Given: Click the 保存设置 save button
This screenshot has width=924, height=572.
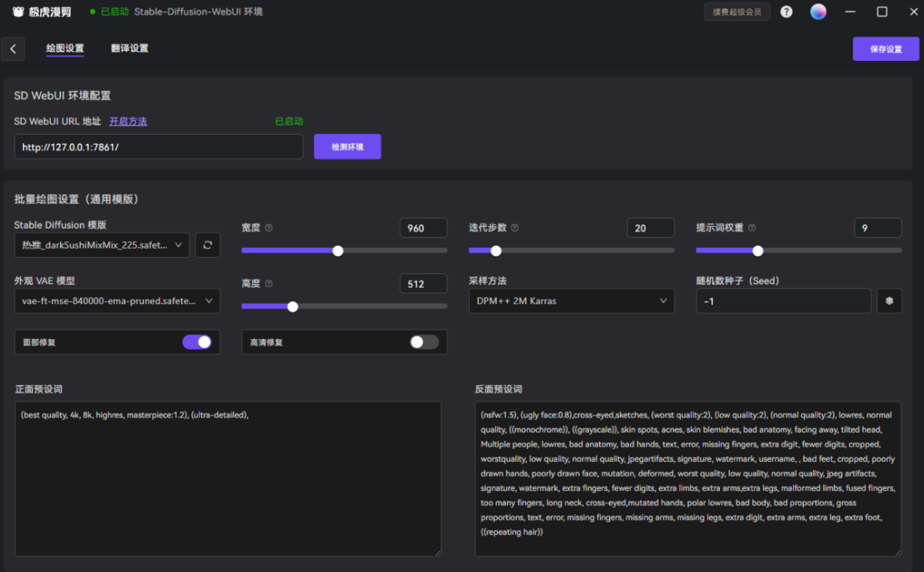Looking at the screenshot, I should coord(885,49).
